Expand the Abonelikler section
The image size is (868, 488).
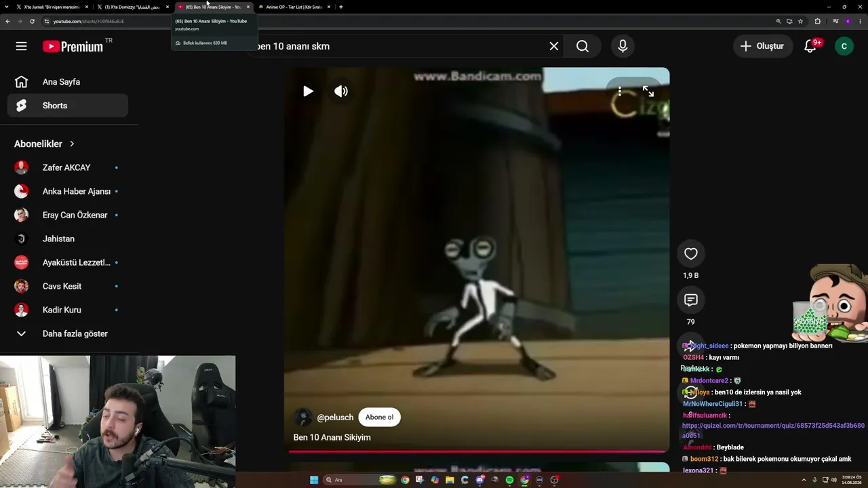point(45,144)
